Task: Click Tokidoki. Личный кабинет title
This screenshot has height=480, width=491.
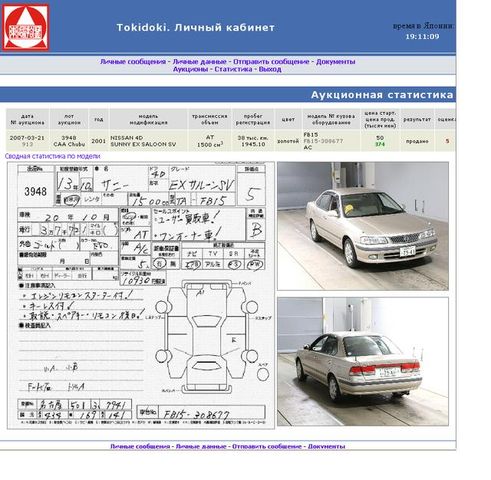Action: tap(195, 27)
